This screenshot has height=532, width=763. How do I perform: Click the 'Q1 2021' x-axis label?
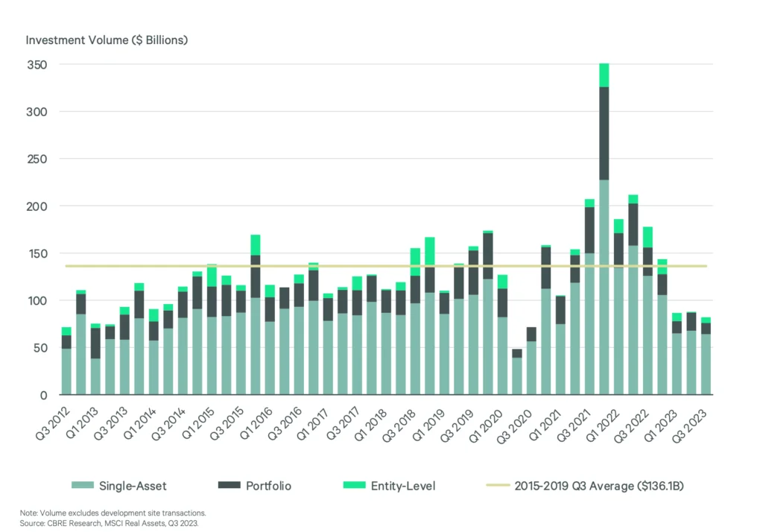pyautogui.click(x=545, y=425)
